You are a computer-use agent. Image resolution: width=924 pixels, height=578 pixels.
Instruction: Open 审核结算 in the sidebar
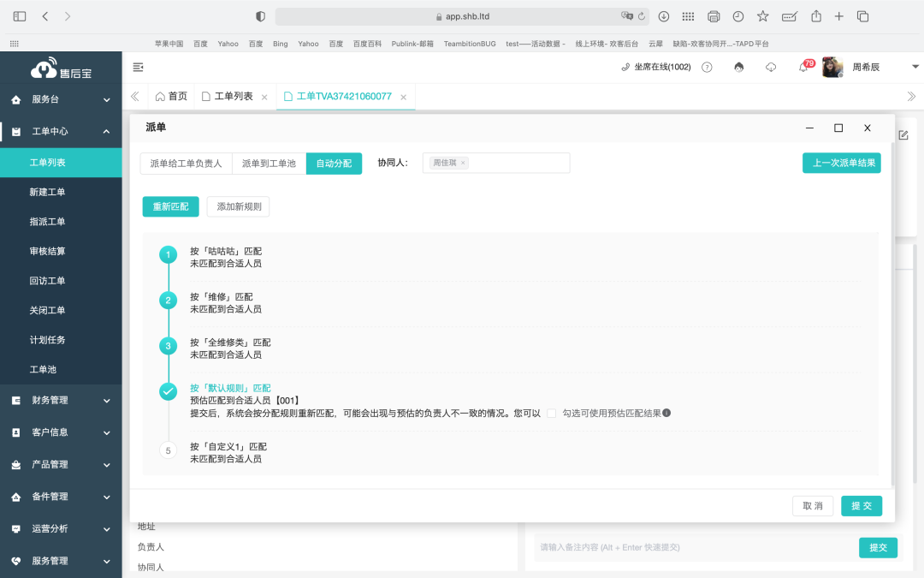[x=62, y=251]
